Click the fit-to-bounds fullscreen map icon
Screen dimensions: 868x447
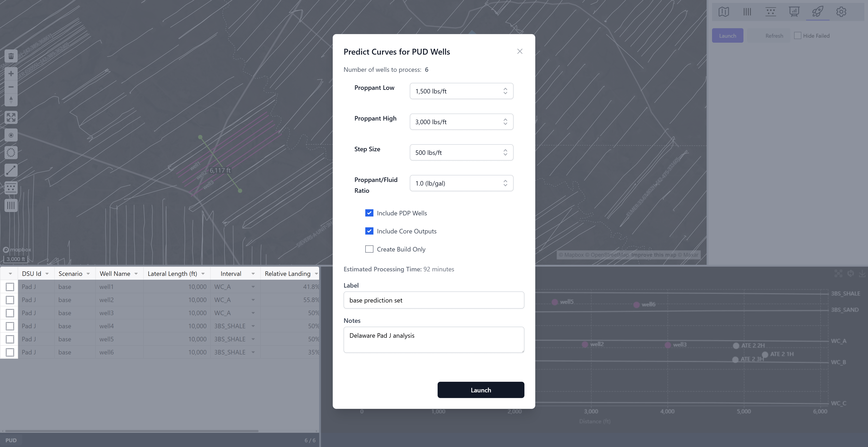tap(11, 117)
